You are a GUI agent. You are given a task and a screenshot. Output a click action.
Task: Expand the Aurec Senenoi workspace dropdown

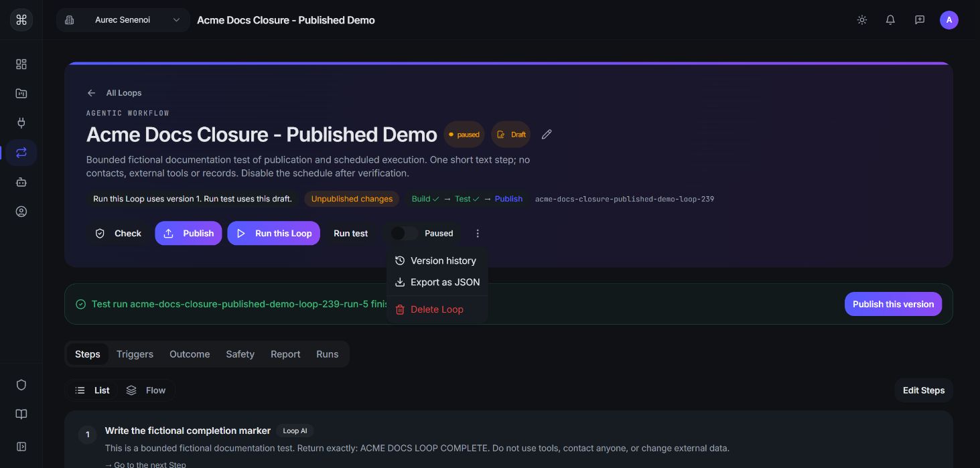click(x=123, y=20)
